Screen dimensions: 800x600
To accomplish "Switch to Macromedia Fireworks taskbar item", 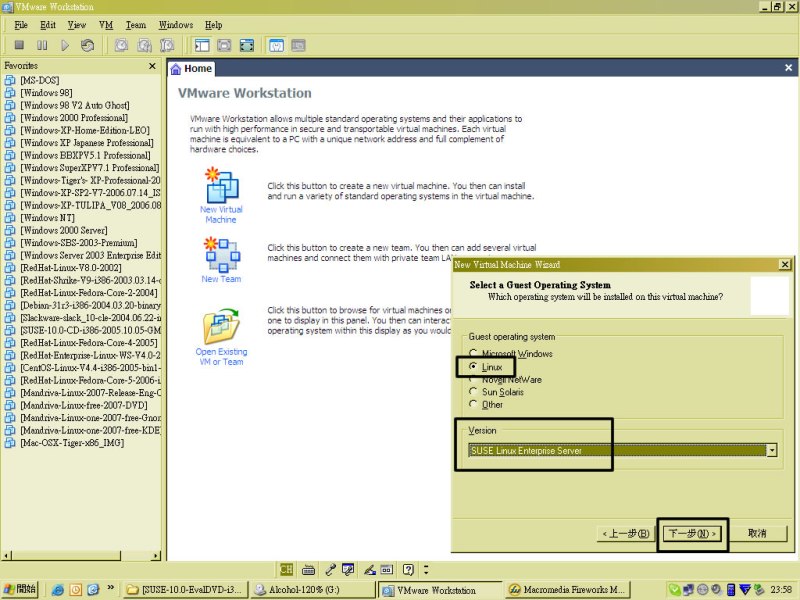I will [568, 590].
